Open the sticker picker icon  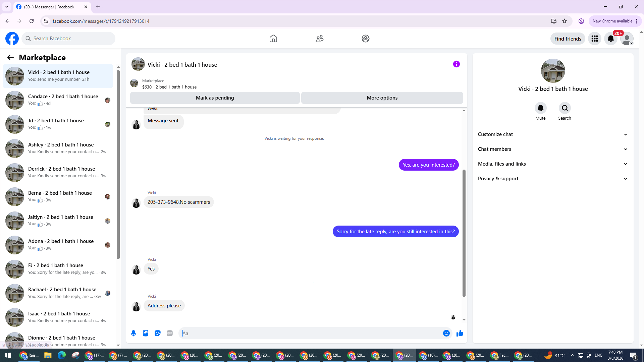(158, 333)
